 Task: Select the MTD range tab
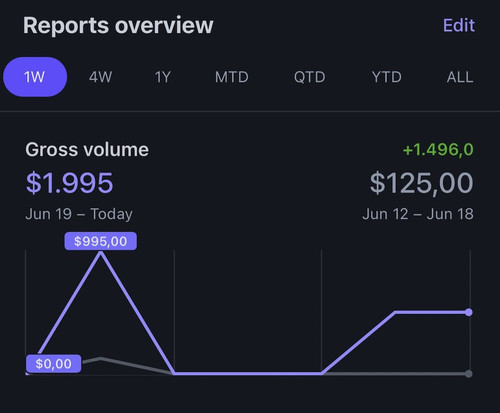coord(232,77)
